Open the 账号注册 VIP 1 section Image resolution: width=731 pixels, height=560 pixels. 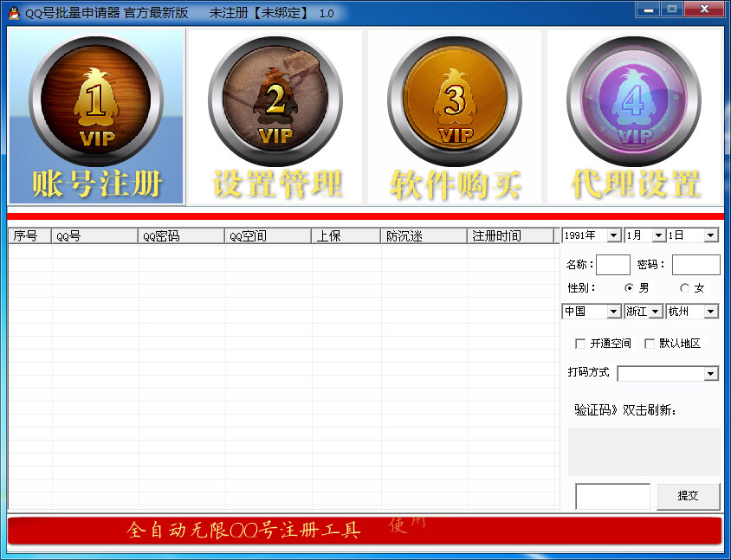tap(96, 117)
